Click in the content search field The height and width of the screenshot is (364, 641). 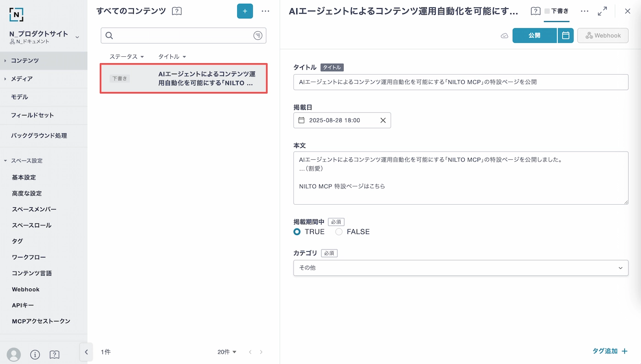pos(183,35)
